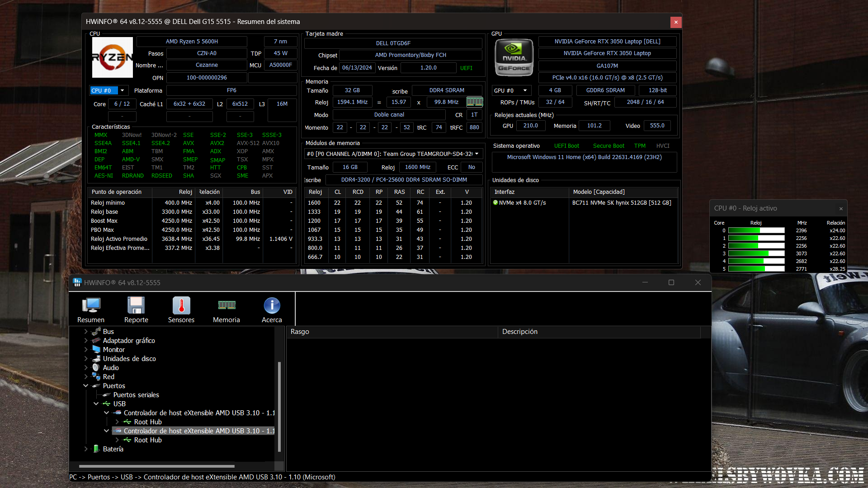Click the tree vertical scrollbar
The image size is (868, 488).
[279, 407]
